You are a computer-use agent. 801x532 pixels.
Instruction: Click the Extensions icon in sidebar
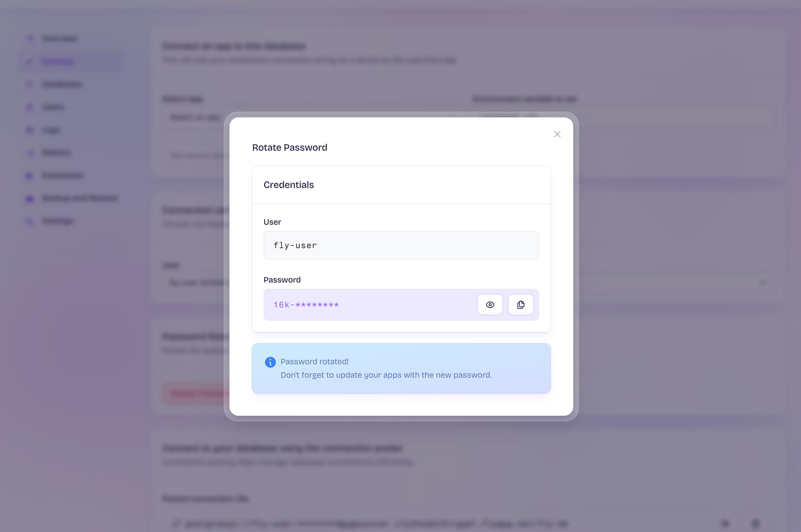click(x=30, y=176)
